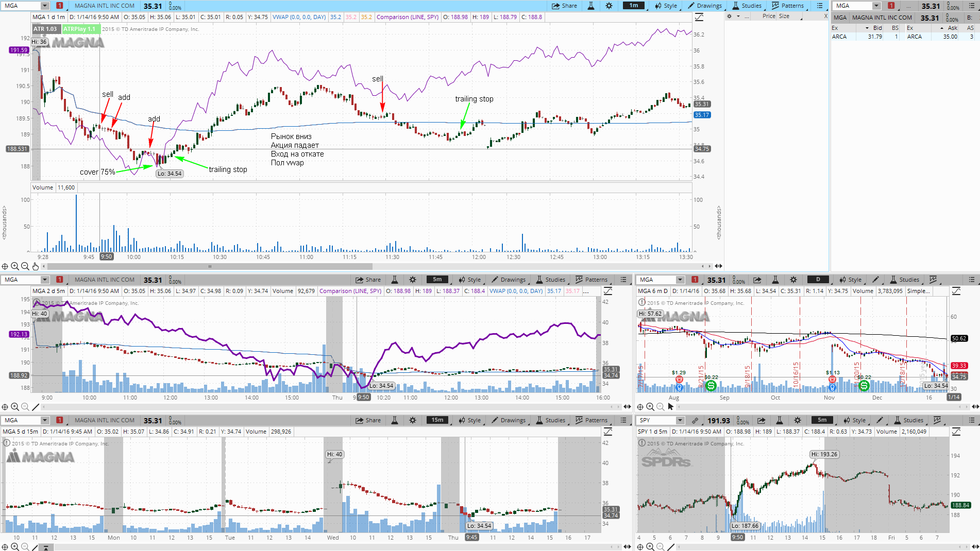The height and width of the screenshot is (551, 980).
Task: Select the arrow cursor tool below the daily chart
Action: pyautogui.click(x=670, y=407)
